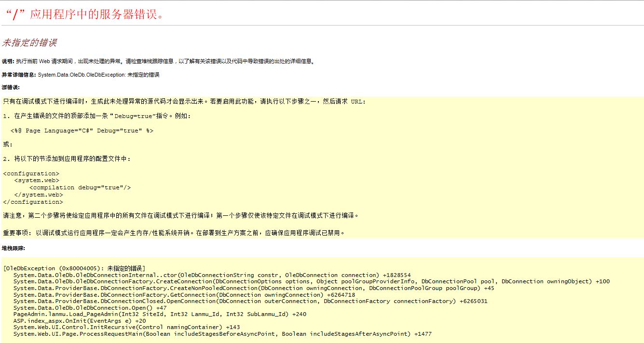Click the red server error heading
The height and width of the screenshot is (343, 644).
[84, 14]
